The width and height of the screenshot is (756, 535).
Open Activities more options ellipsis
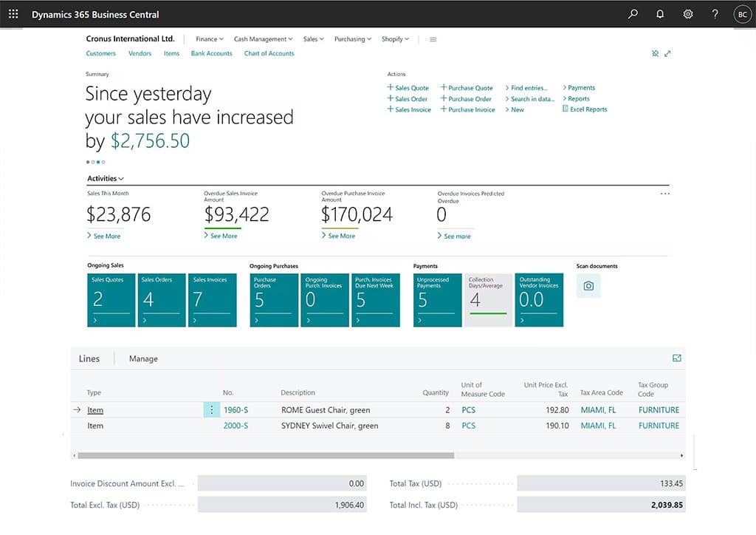[665, 194]
